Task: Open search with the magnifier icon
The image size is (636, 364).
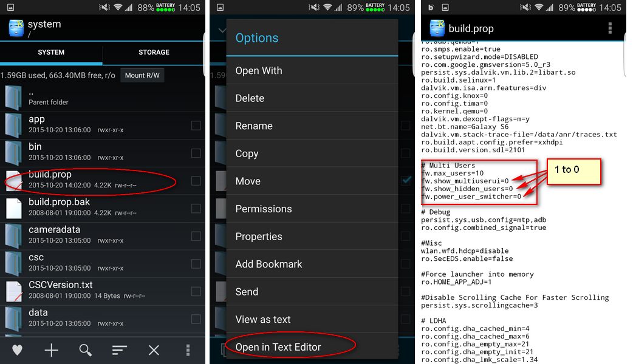Action: 85,350
